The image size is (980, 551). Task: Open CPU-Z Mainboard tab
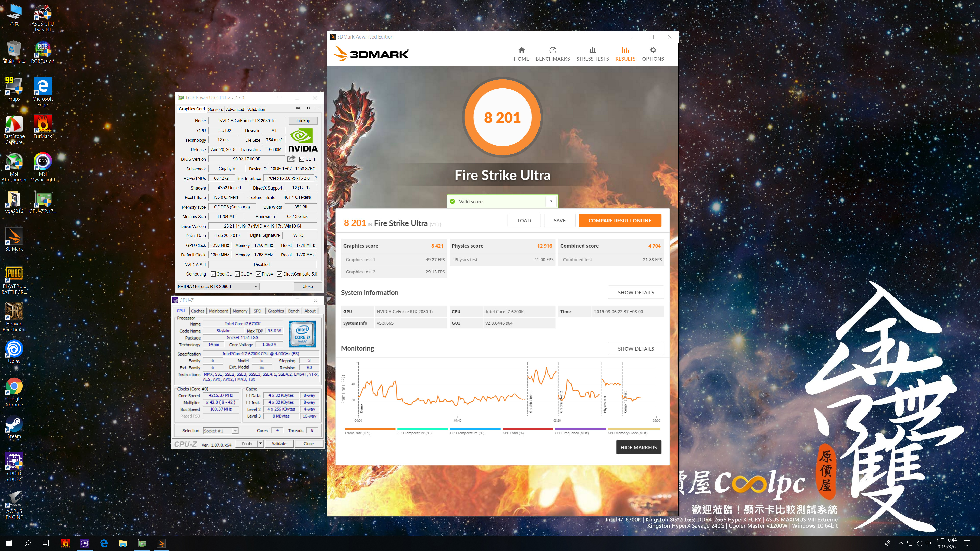[x=218, y=311]
